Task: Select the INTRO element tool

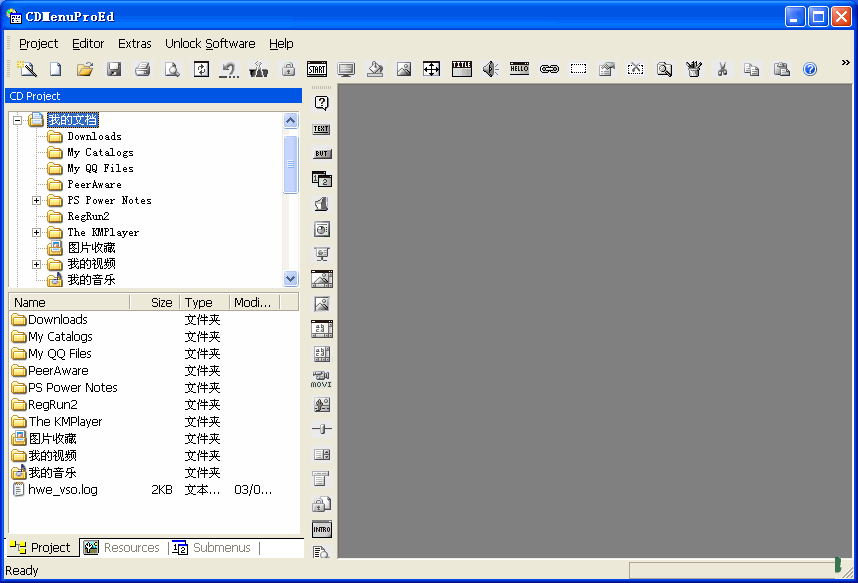Action: coord(321,529)
